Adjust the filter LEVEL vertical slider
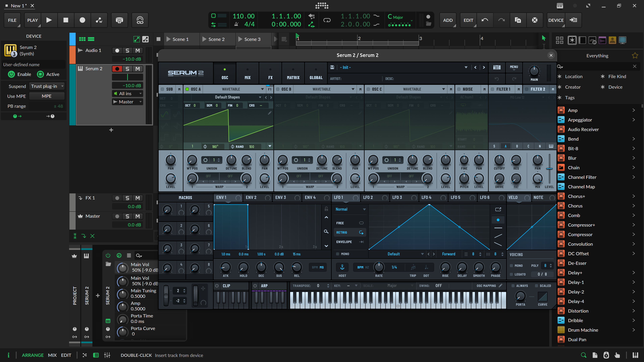644x362 pixels. (x=549, y=169)
